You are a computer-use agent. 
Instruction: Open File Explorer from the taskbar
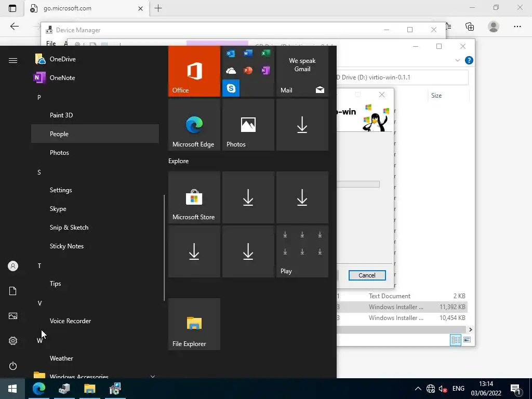pos(89,389)
